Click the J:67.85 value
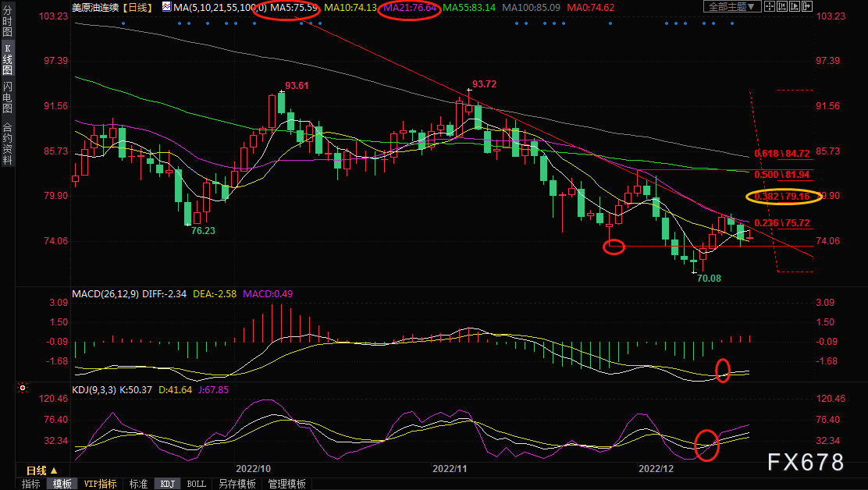Image resolution: width=868 pixels, height=490 pixels. click(213, 390)
